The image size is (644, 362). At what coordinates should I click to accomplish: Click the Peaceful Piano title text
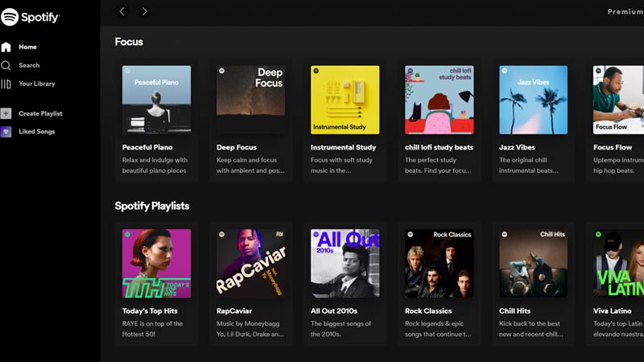point(147,147)
